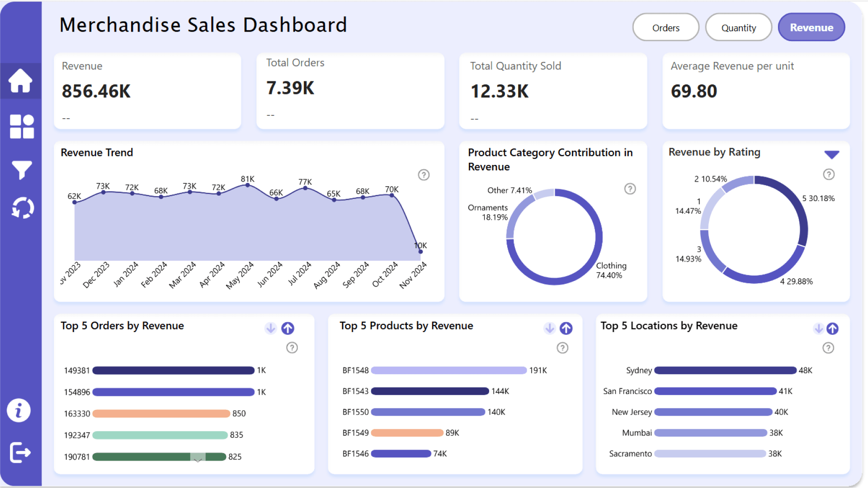Screen dimensions: 868x488
Task: Click the Other 7.41% donut label
Action: click(509, 190)
